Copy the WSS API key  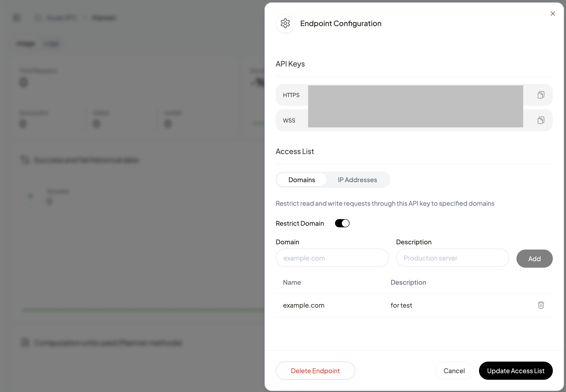(541, 120)
